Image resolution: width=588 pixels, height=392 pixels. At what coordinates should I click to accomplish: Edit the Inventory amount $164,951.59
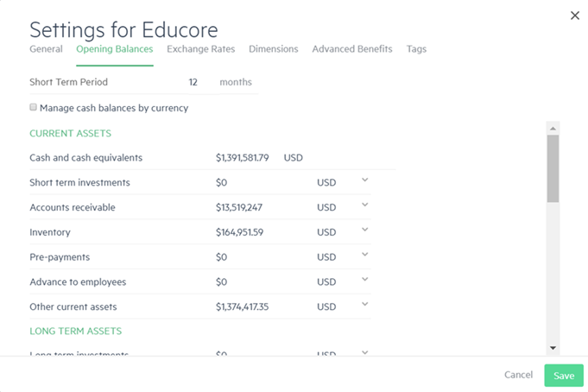pos(239,232)
